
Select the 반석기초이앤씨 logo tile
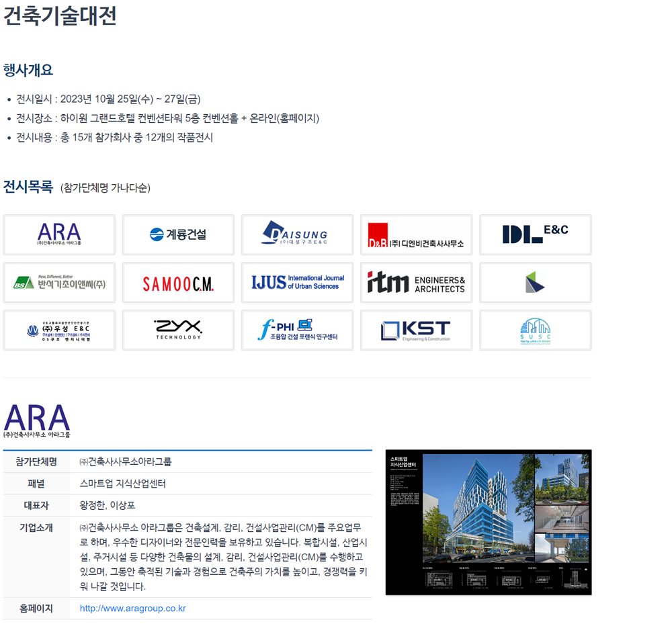(x=59, y=283)
